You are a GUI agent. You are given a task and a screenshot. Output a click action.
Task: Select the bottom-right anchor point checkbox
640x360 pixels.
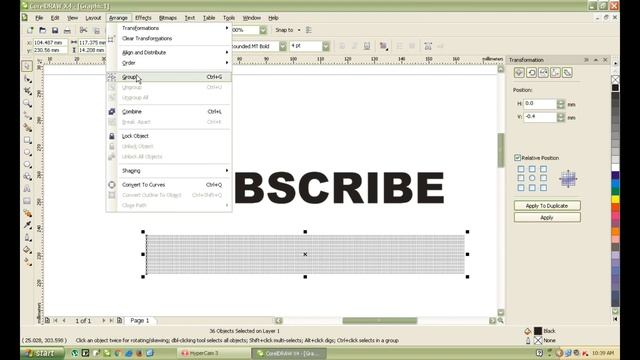[543, 188]
